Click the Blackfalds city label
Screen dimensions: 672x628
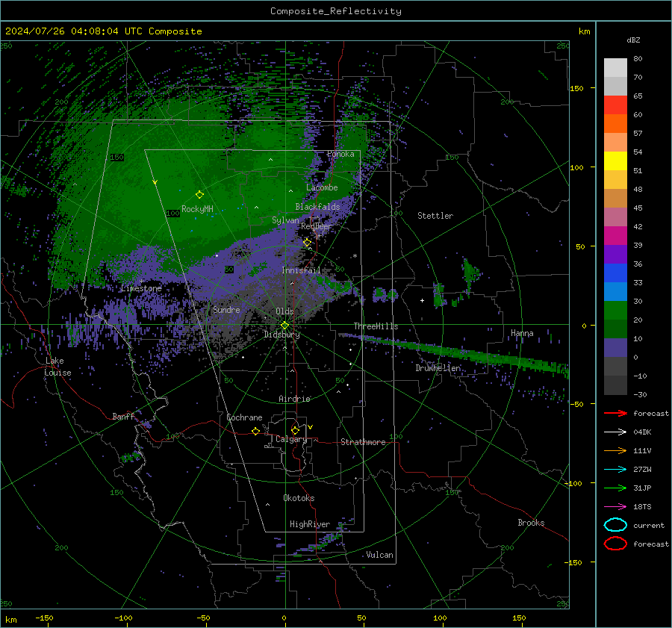coord(317,207)
